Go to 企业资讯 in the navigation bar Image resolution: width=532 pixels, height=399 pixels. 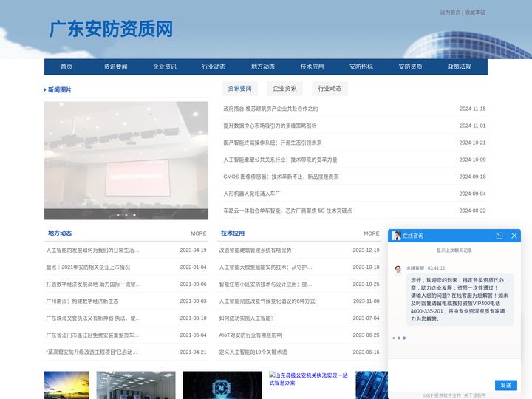tap(165, 66)
